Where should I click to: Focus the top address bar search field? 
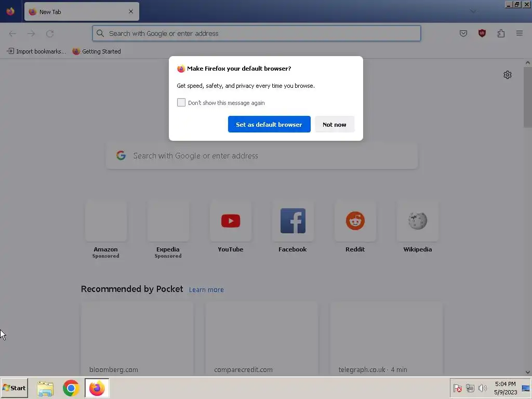pos(257,33)
